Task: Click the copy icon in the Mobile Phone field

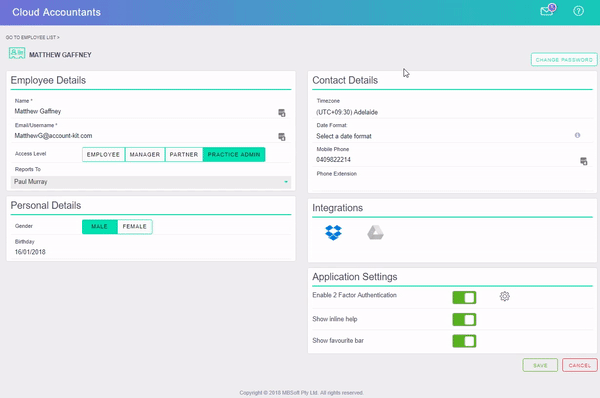Action: click(x=584, y=161)
